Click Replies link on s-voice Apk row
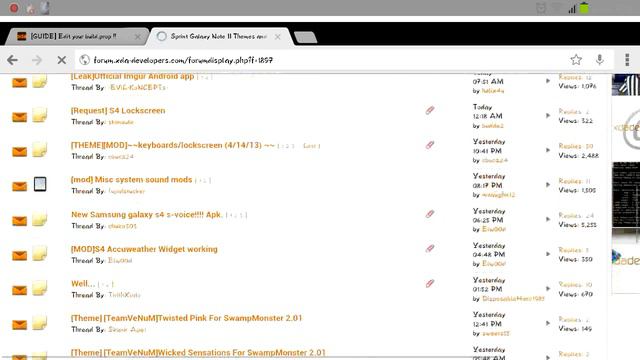640x360 pixels. pos(576,216)
